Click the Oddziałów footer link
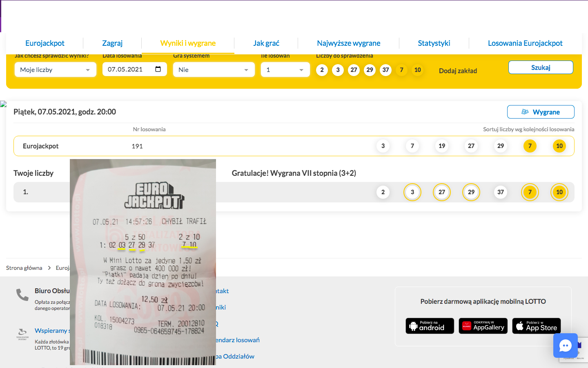588x368 pixels. (235, 356)
